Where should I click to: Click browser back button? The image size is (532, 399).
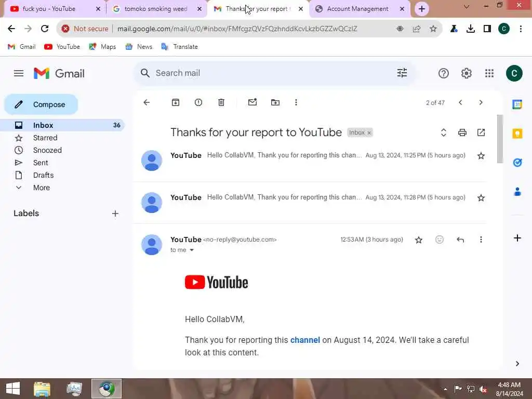click(x=11, y=29)
